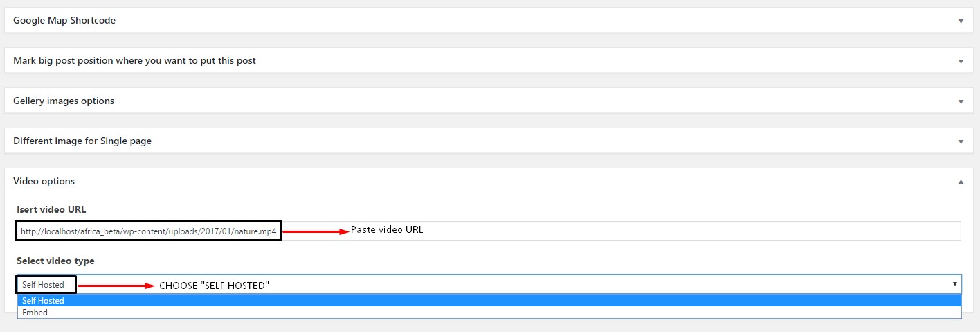The height and width of the screenshot is (332, 980).
Task: Click the Mark big post position heading text
Action: click(x=134, y=61)
